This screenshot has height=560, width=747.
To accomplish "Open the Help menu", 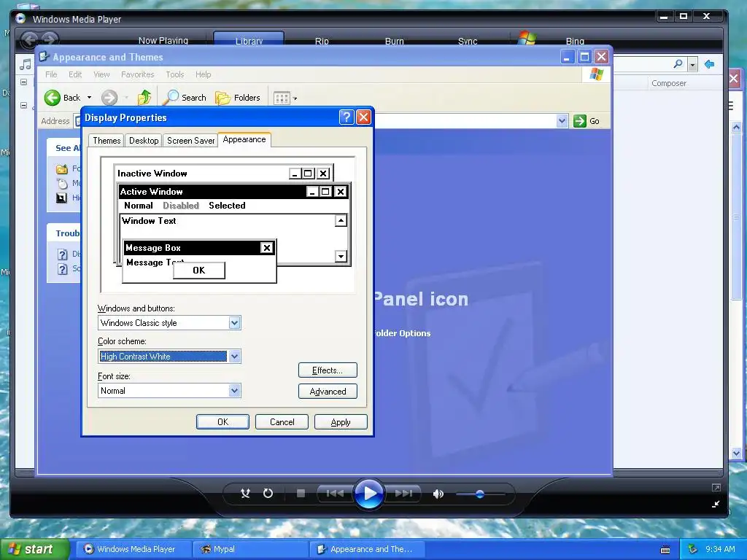I will point(203,74).
